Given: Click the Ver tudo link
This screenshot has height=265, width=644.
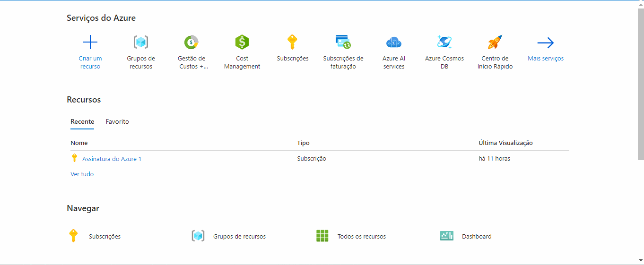Looking at the screenshot, I should coord(82,174).
